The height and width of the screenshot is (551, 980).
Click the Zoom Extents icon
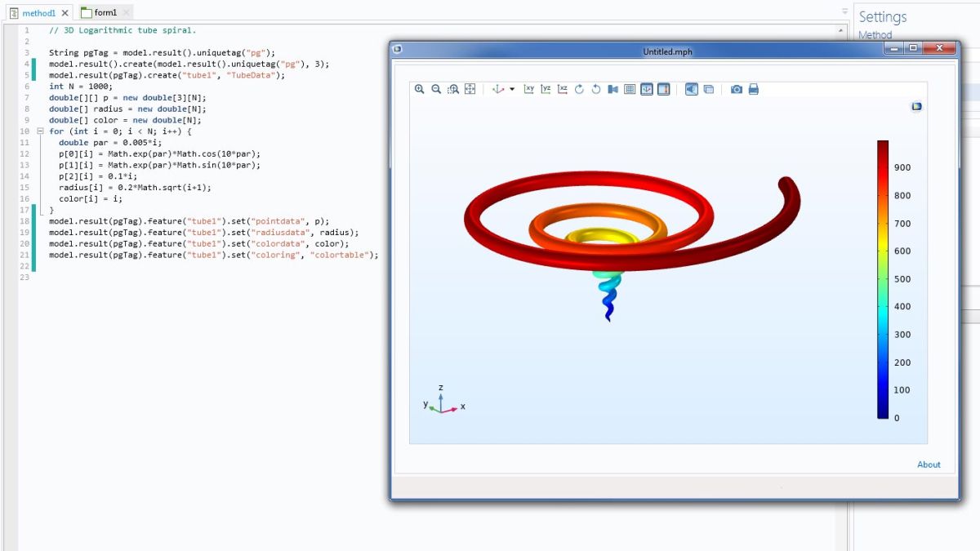coord(470,89)
